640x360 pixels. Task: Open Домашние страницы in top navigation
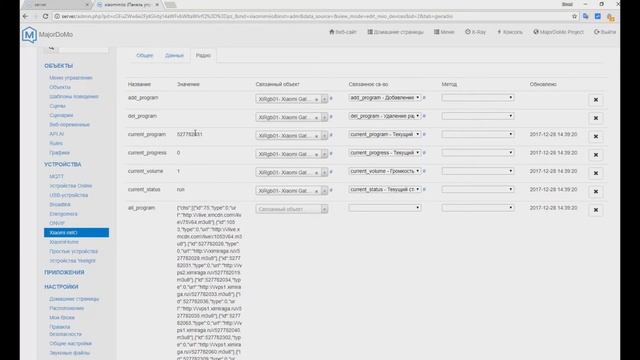click(x=396, y=32)
